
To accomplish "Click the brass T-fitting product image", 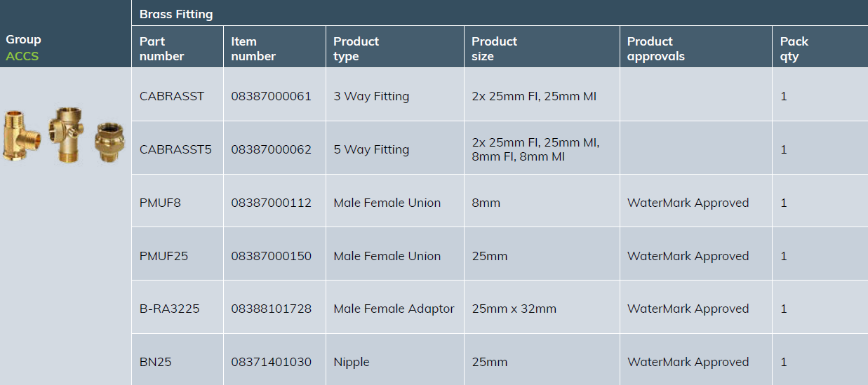I will pos(22,137).
